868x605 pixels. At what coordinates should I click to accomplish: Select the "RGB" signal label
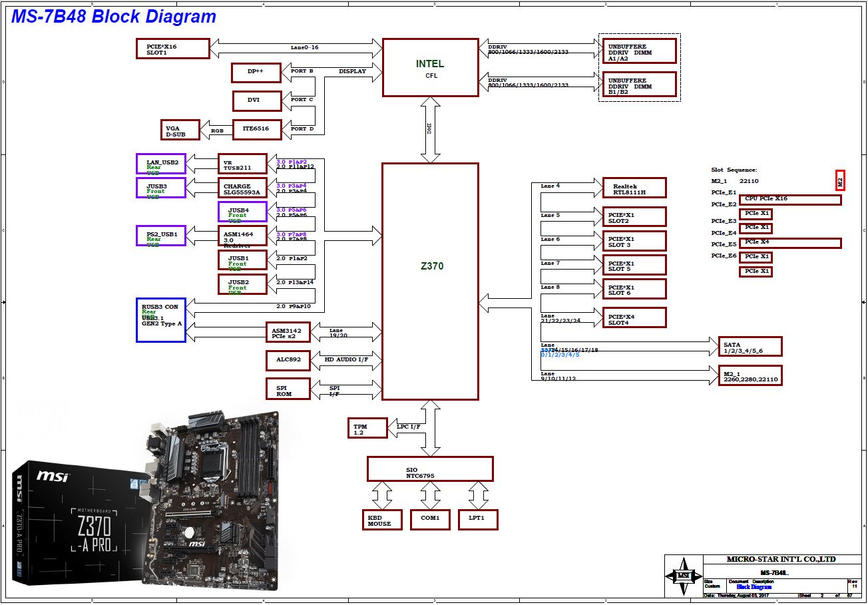point(217,131)
